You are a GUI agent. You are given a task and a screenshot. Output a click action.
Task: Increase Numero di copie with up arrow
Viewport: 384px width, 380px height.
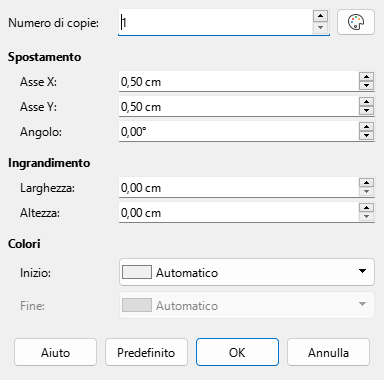pyautogui.click(x=320, y=16)
